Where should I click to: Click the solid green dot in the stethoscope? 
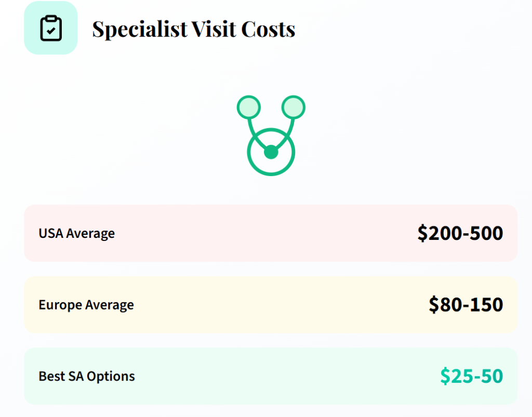click(x=271, y=152)
